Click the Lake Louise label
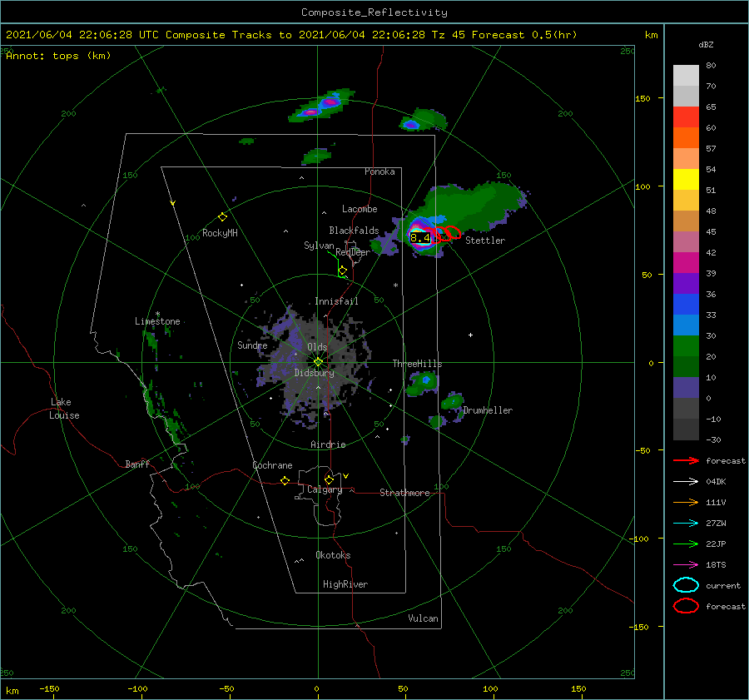The width and height of the screenshot is (749, 700). (x=64, y=409)
